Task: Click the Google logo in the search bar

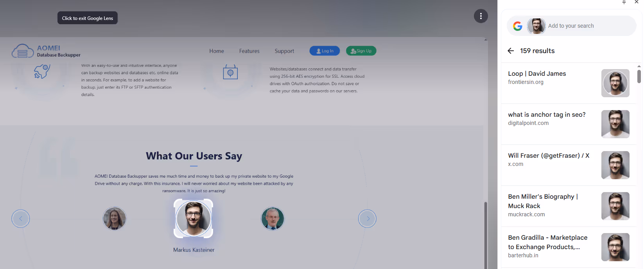Action: [x=517, y=26]
